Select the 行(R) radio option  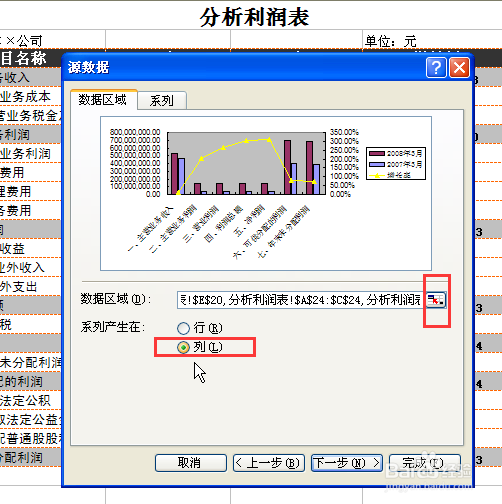199,328
